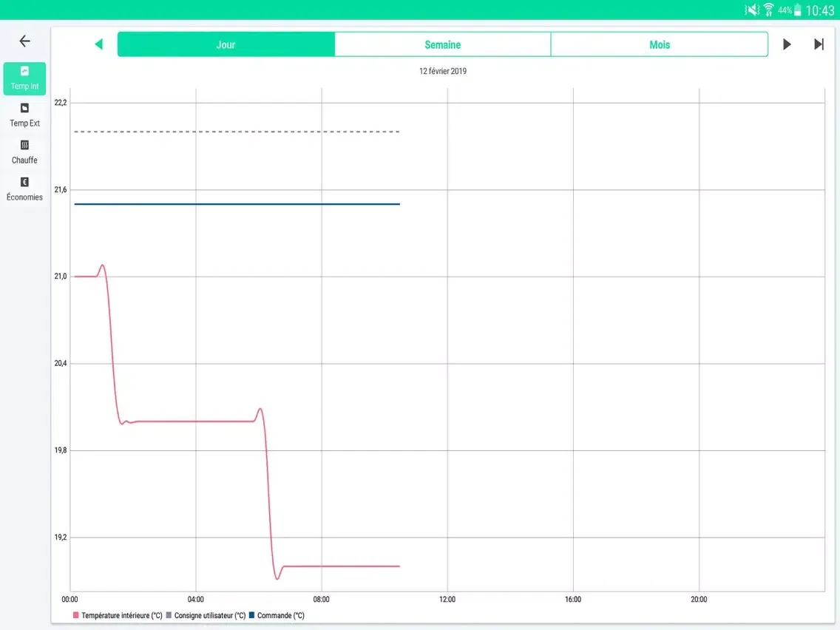Click the 08:00 x-axis label
Screen dimensions: 840x630
coord(322,600)
